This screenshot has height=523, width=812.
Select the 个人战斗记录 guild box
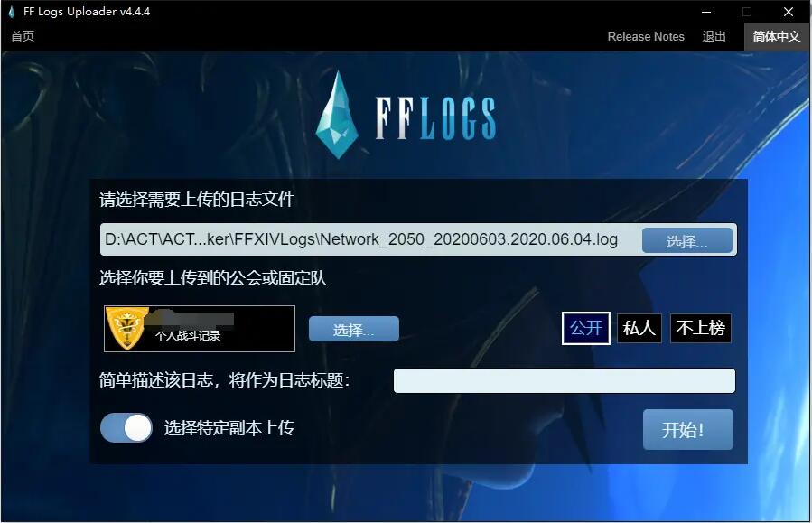click(200, 329)
